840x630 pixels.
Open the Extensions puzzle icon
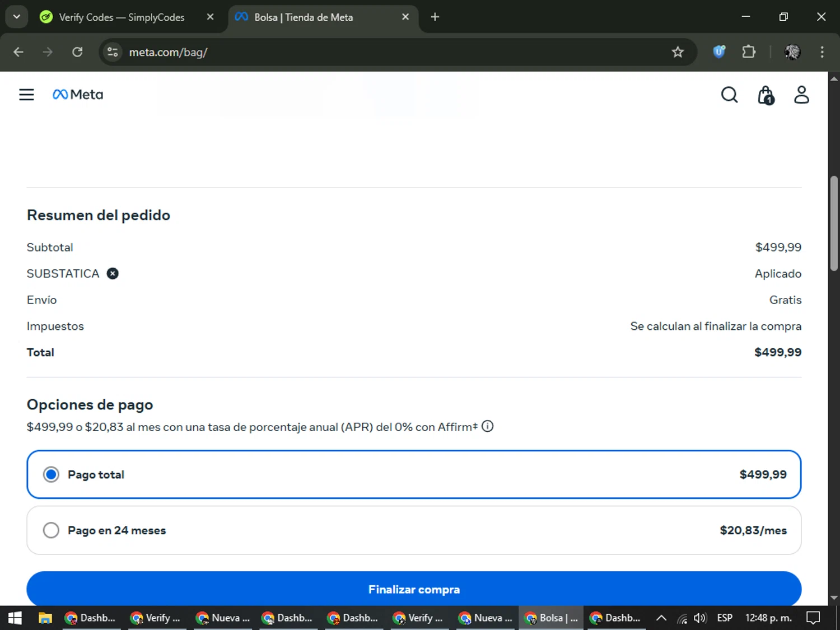(x=749, y=52)
